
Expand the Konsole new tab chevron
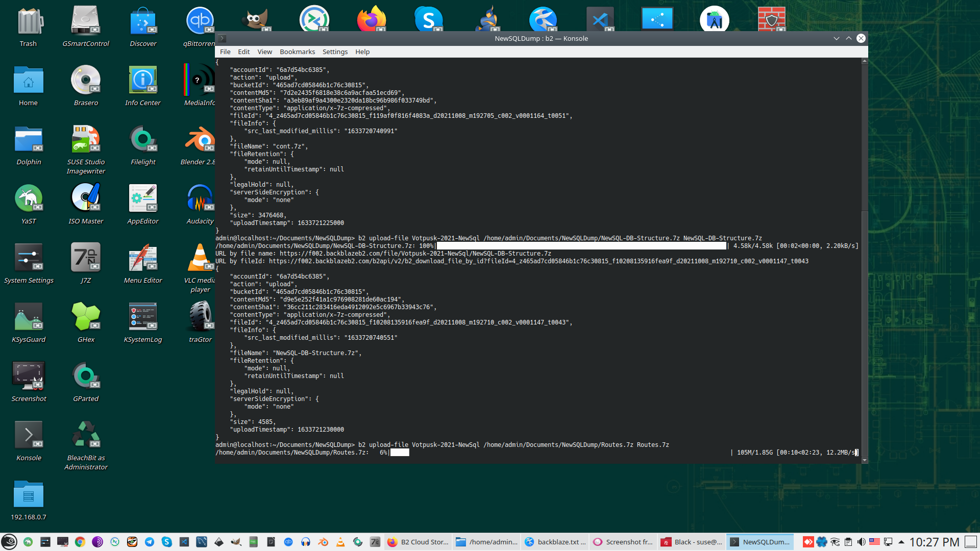(222, 38)
